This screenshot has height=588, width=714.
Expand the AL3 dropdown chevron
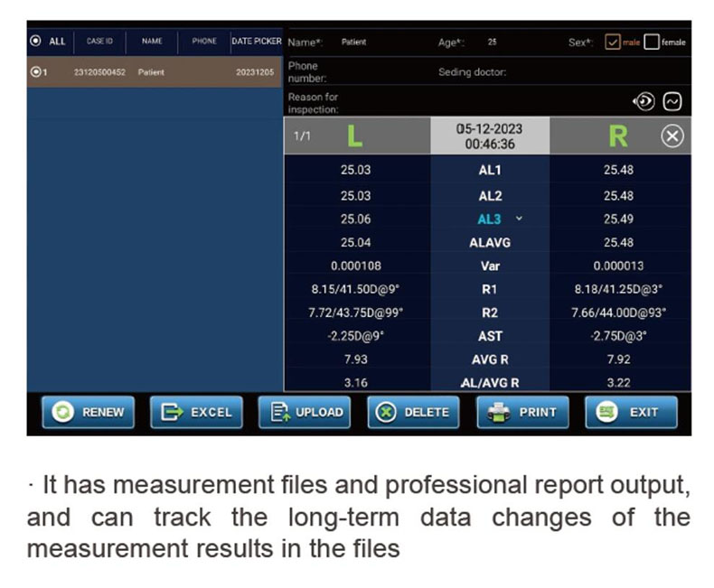click(x=519, y=219)
